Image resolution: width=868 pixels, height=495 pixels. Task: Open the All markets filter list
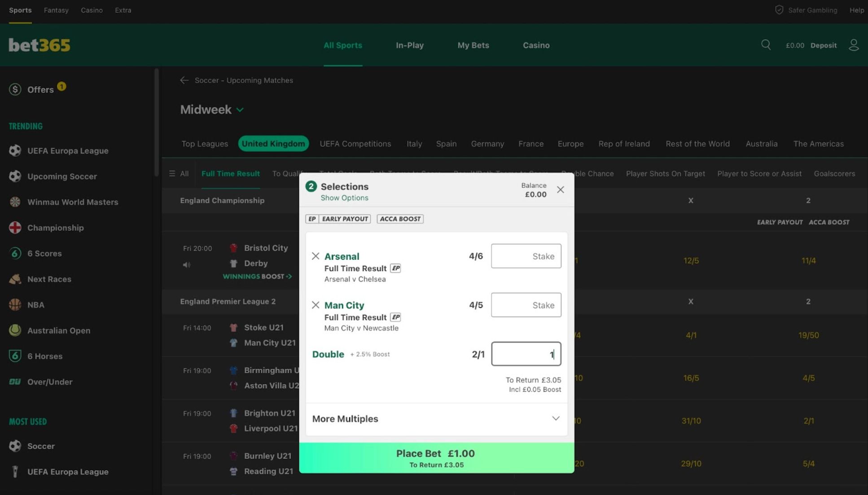(179, 173)
